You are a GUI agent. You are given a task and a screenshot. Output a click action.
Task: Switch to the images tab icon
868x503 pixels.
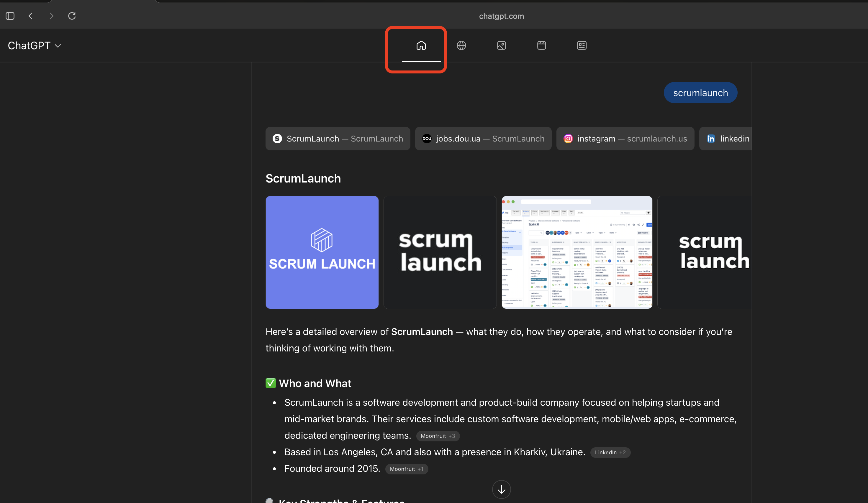point(501,45)
